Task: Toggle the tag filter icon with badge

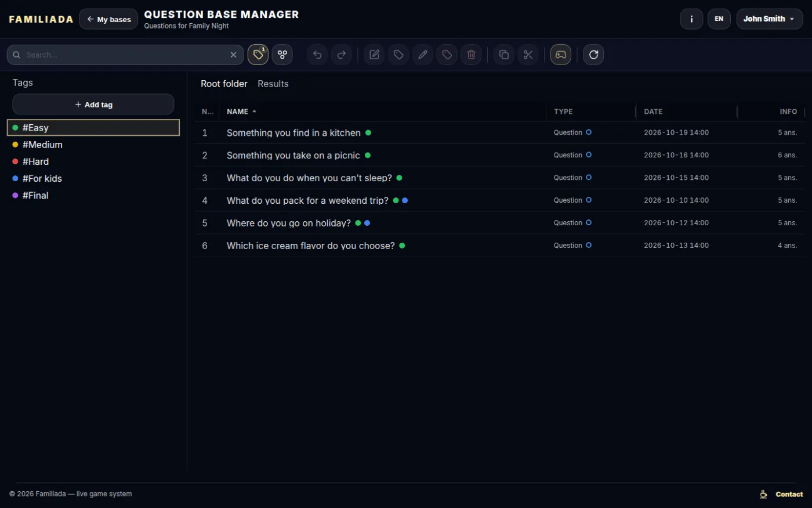Action: 258,55
